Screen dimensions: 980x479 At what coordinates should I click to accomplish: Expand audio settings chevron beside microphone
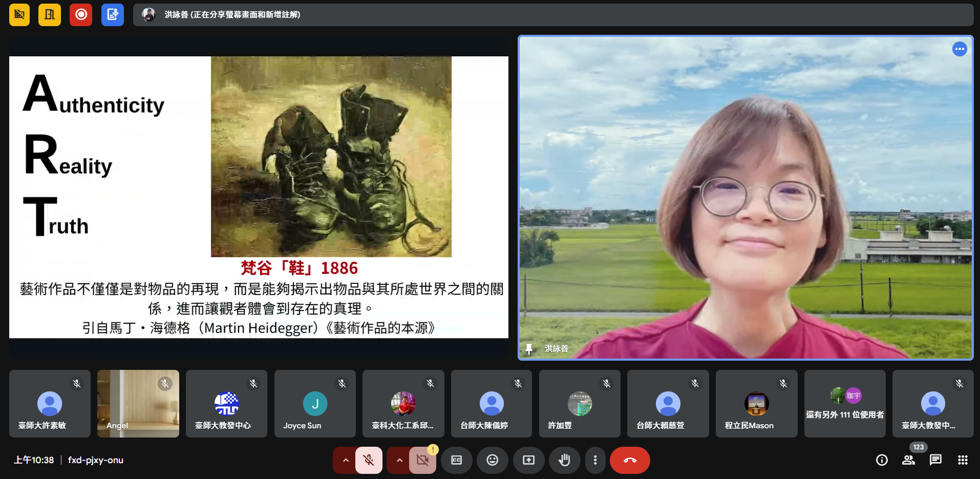click(x=346, y=460)
